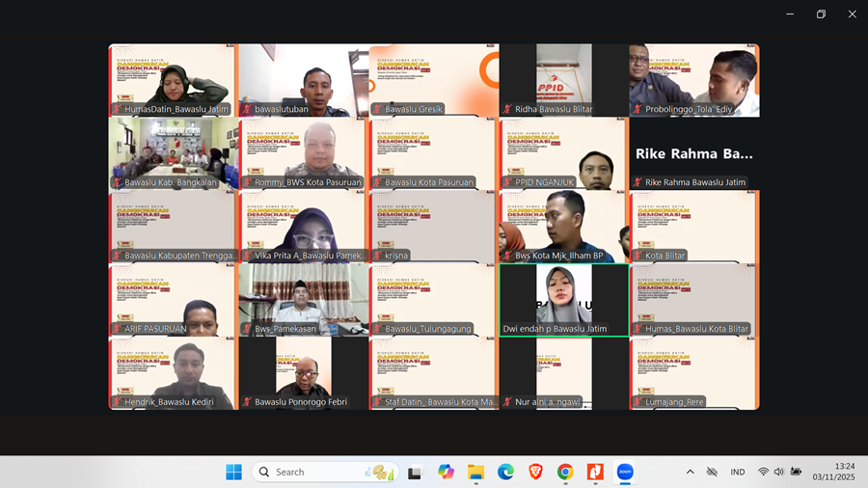
Task: Open File Explorer from the taskbar
Action: [475, 472]
